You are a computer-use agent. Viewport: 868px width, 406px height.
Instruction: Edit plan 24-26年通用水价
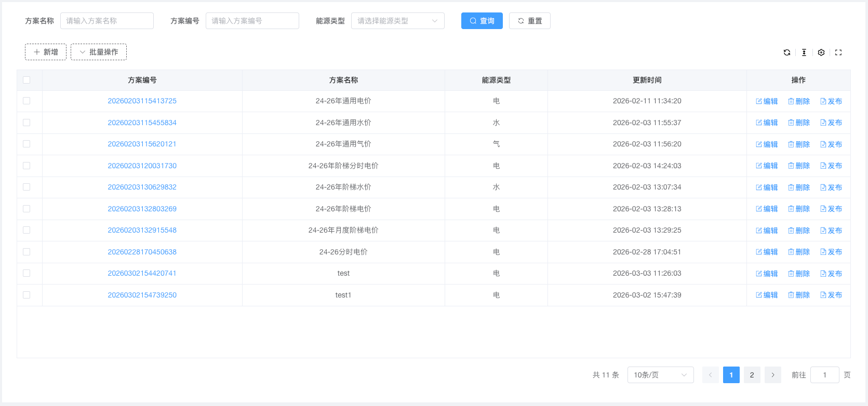tap(767, 123)
